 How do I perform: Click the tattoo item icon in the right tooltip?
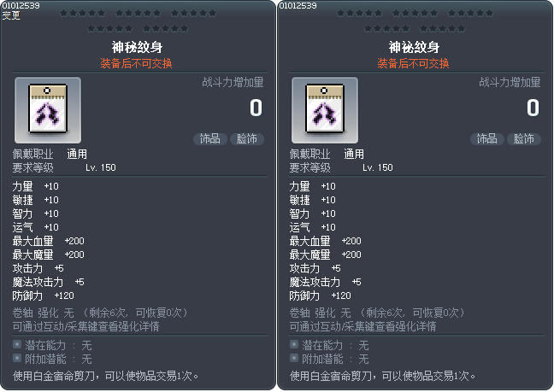[x=325, y=110]
